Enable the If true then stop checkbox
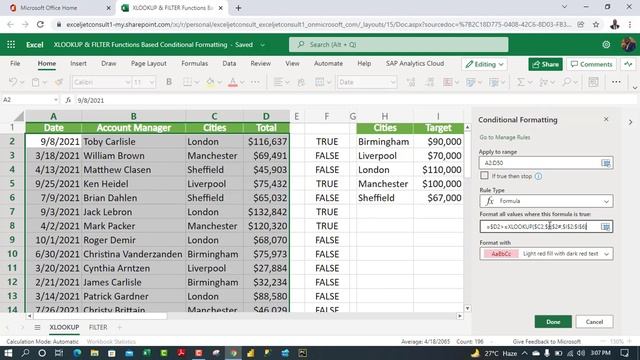 (484, 176)
